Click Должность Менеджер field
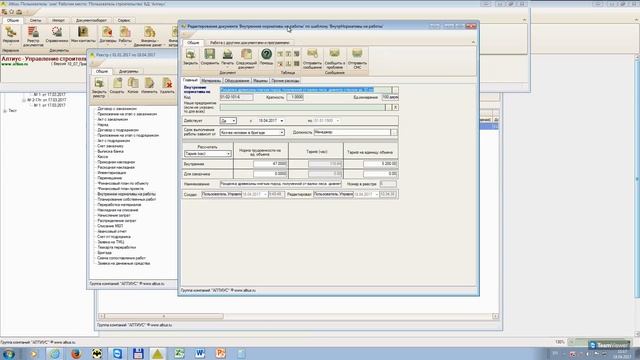 [352, 132]
